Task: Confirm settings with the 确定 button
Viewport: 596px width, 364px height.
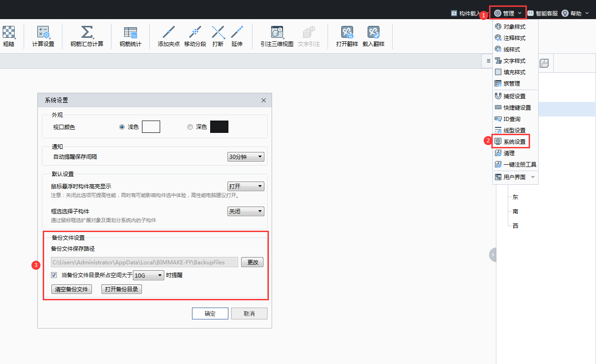Action: pos(210,313)
